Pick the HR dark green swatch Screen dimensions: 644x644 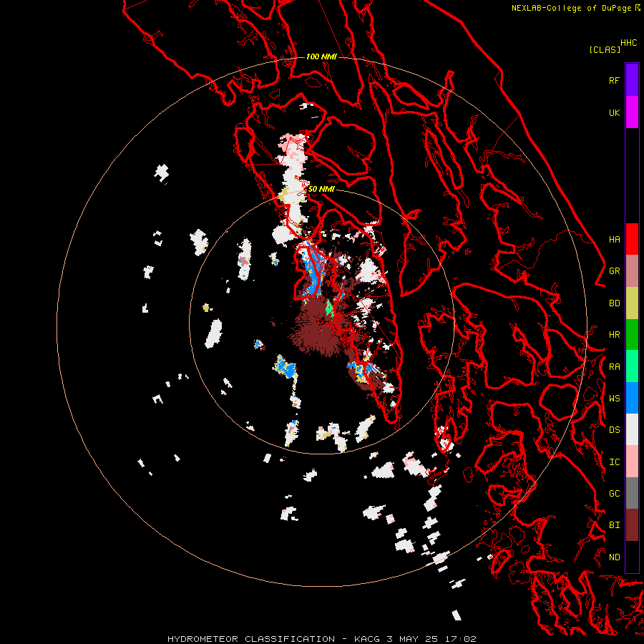(x=632, y=335)
